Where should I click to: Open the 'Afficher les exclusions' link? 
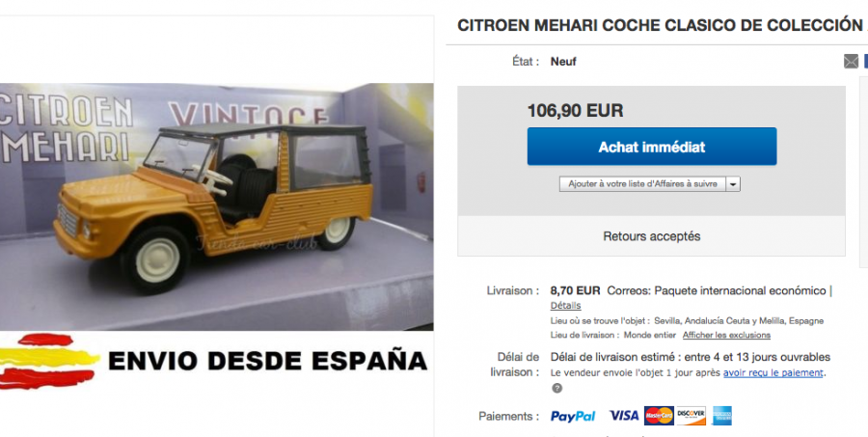click(x=726, y=335)
